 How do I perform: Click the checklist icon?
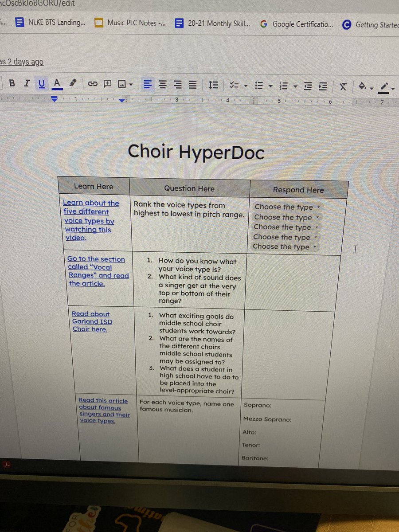point(234,85)
